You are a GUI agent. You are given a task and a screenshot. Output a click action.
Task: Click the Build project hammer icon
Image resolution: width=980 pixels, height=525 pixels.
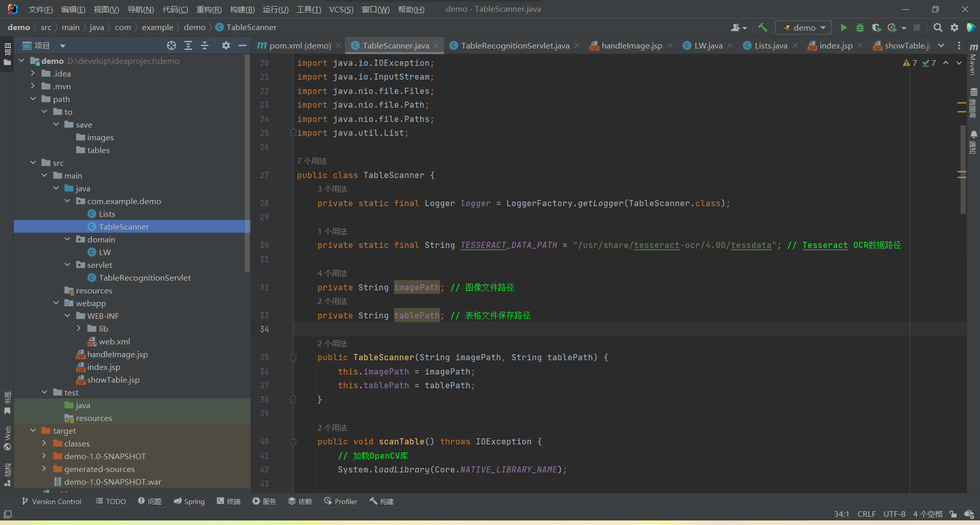pos(763,28)
